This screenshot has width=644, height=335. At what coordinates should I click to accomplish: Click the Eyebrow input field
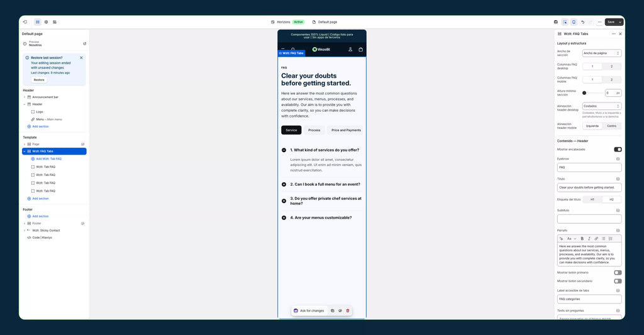tap(589, 167)
